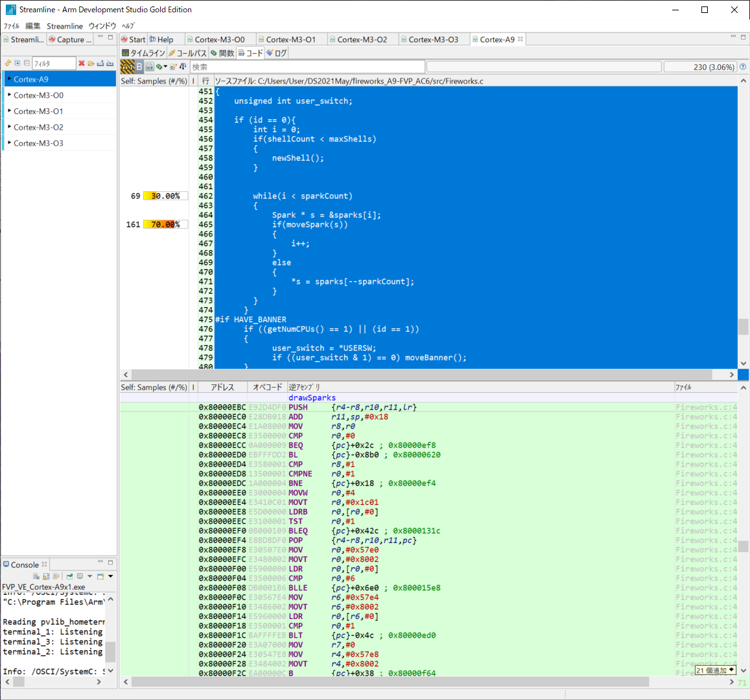
Task: Maximize the editor area
Action: point(744,37)
